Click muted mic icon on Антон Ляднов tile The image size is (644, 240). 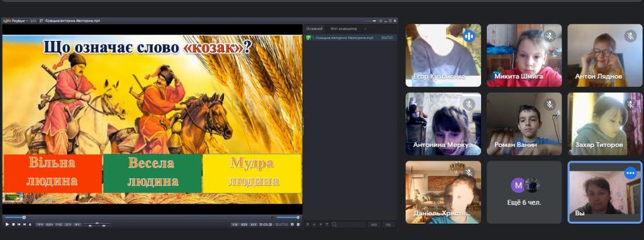630,36
